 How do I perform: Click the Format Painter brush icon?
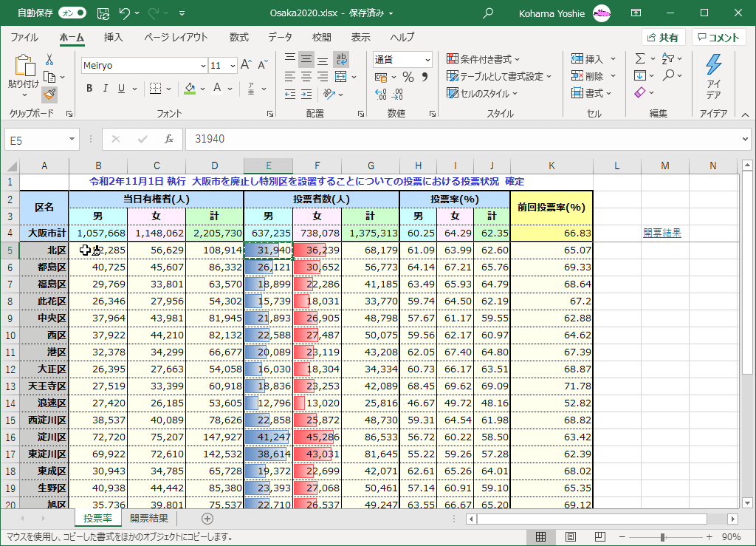pos(49,94)
